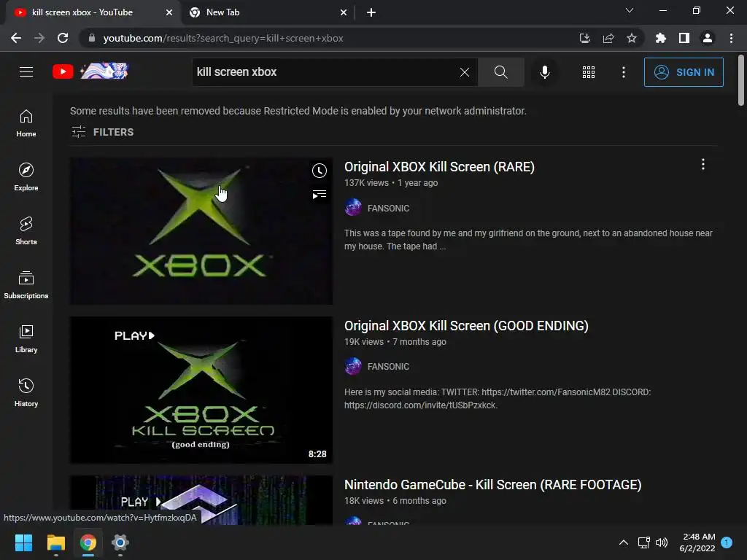Screen dimensions: 747x560
Task: Click the magnifier search button
Action: (500, 72)
